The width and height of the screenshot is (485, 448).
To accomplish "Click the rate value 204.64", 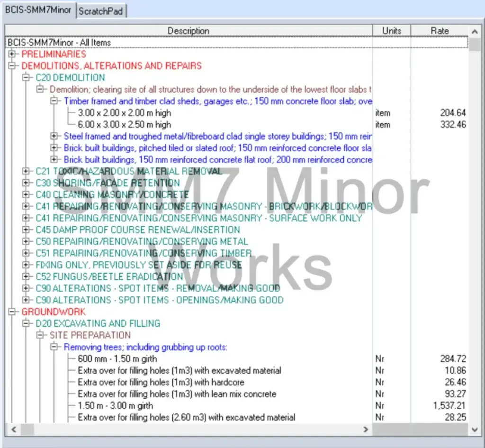I will 453,113.
